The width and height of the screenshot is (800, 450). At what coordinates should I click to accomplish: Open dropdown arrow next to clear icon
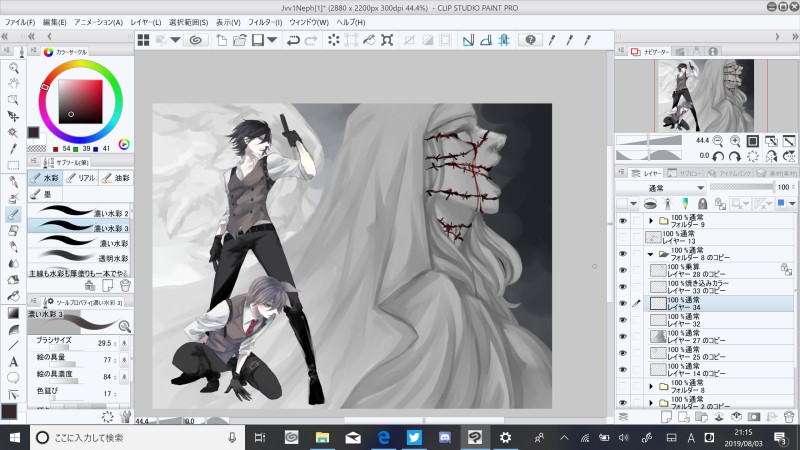point(176,40)
